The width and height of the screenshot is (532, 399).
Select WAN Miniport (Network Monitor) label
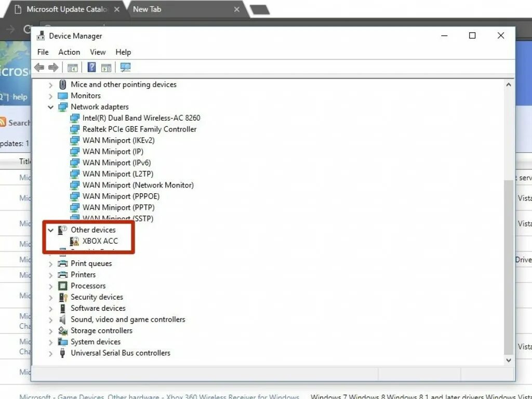tap(138, 185)
